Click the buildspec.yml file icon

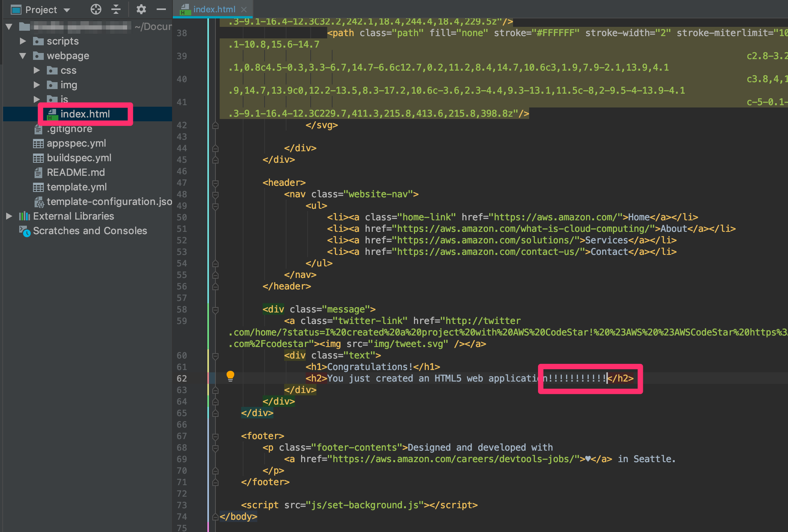38,158
